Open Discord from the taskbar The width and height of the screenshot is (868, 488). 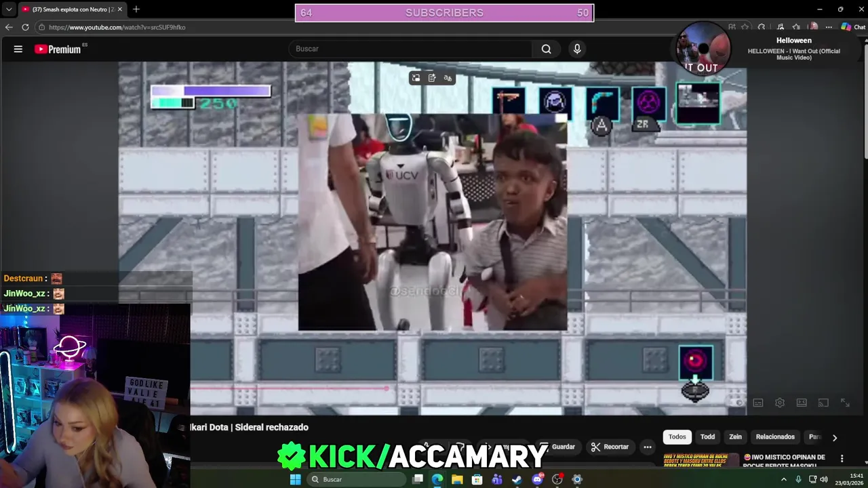(x=538, y=479)
